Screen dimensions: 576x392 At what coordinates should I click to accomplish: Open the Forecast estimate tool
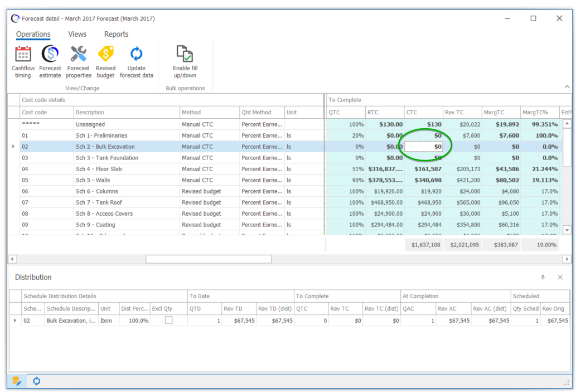(50, 62)
